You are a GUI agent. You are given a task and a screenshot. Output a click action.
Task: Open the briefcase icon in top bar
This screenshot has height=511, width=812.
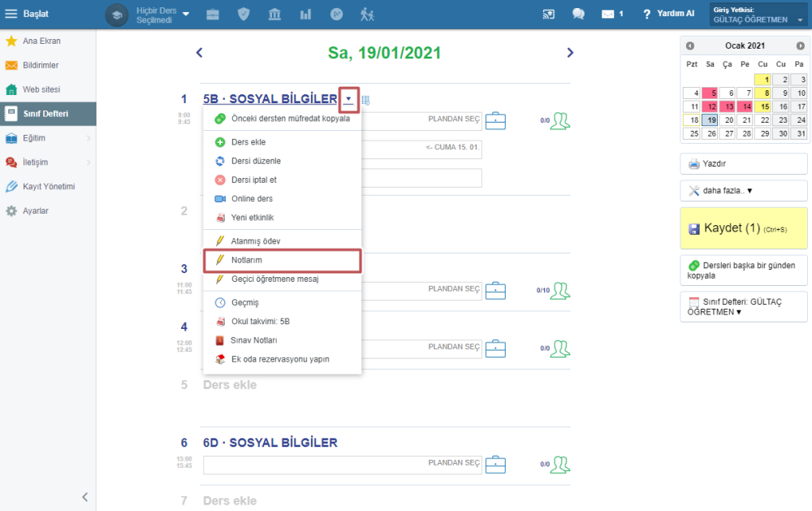212,15
